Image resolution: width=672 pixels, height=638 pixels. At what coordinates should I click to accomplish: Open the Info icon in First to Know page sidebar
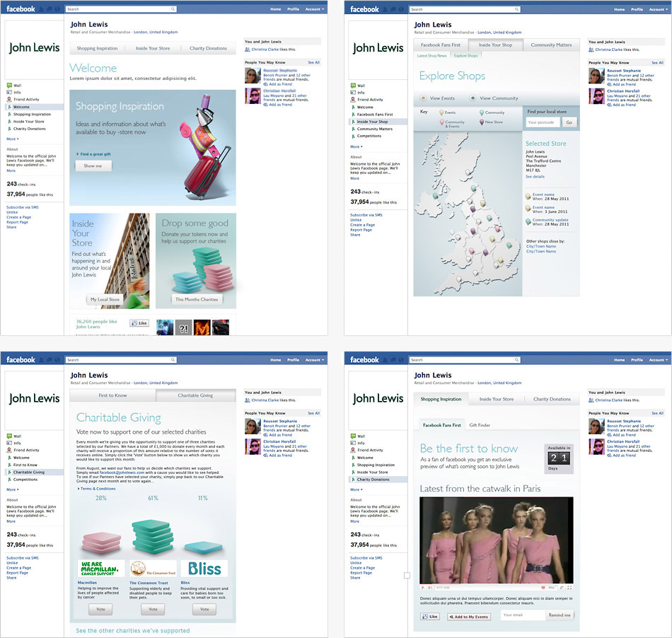coord(353,443)
